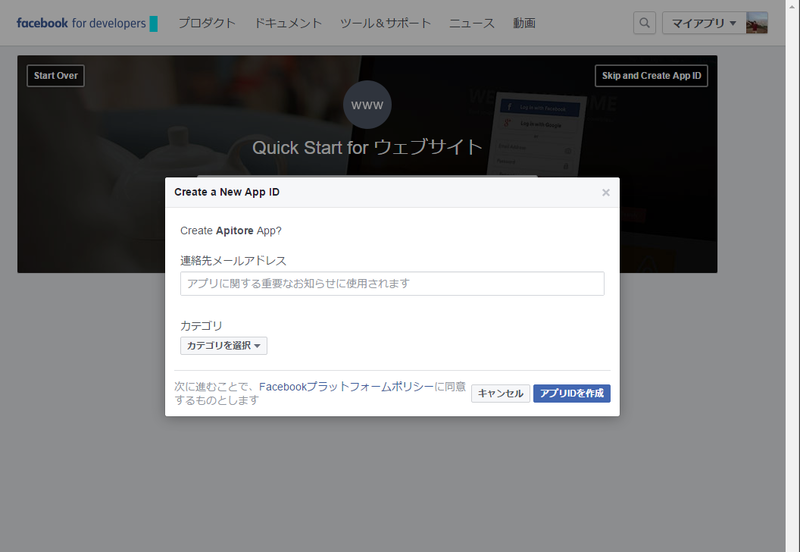800x552 pixels.
Task: Click the カテゴリ label
Action: [202, 325]
